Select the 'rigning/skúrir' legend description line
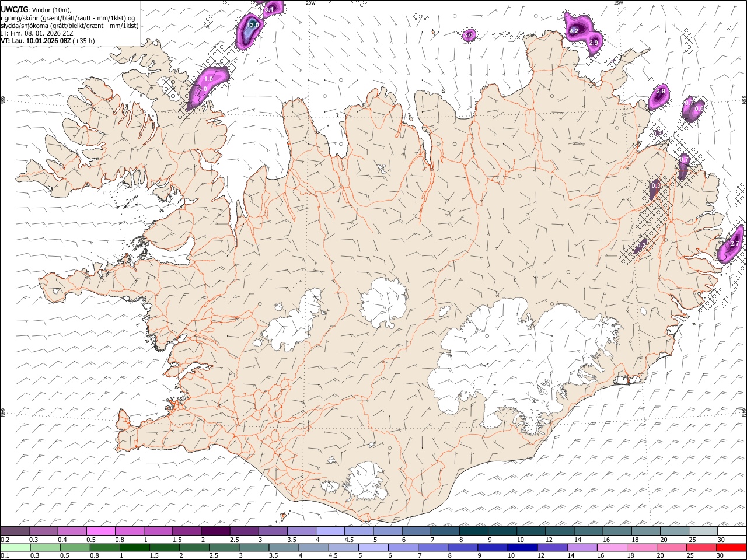 point(68,17)
